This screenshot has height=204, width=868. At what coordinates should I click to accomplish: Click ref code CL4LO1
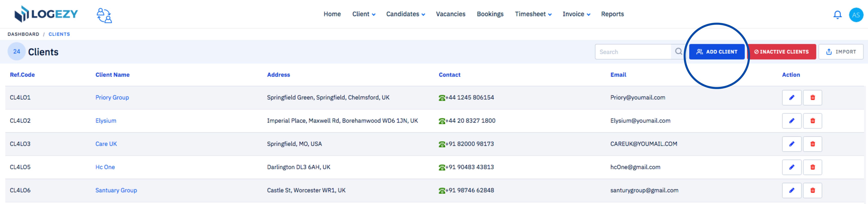tap(20, 98)
